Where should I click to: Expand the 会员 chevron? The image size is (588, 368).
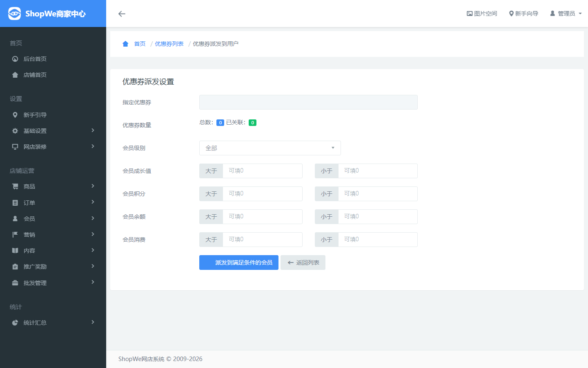[93, 218]
